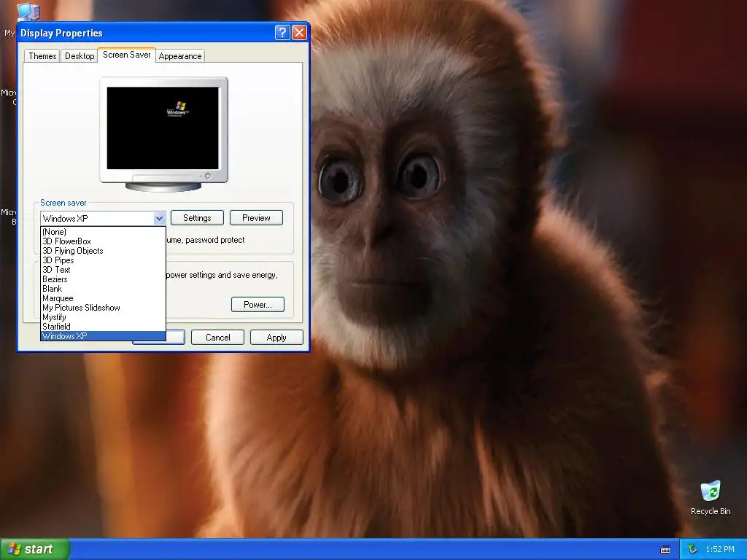747x560 pixels.
Task: Open the Start menu
Action: pyautogui.click(x=34, y=549)
